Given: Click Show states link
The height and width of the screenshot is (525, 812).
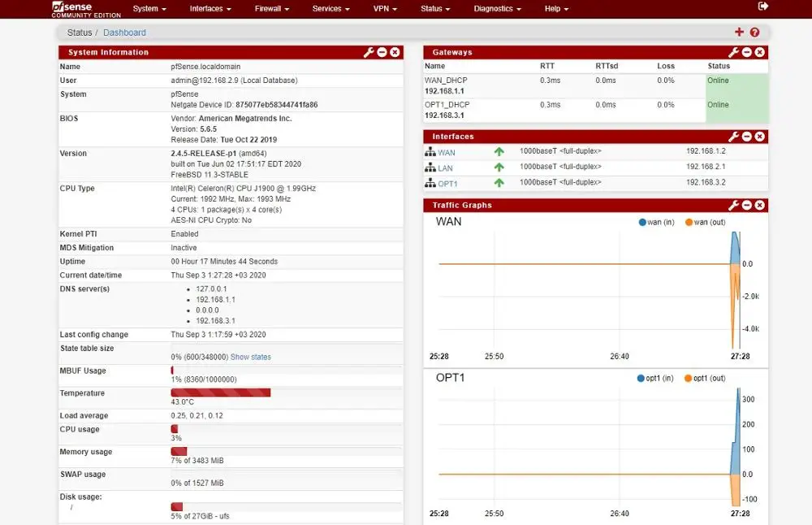Looking at the screenshot, I should pyautogui.click(x=251, y=357).
